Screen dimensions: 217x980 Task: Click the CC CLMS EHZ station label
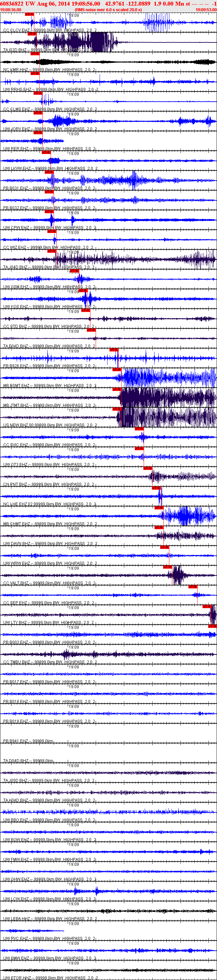pyautogui.click(x=50, y=109)
